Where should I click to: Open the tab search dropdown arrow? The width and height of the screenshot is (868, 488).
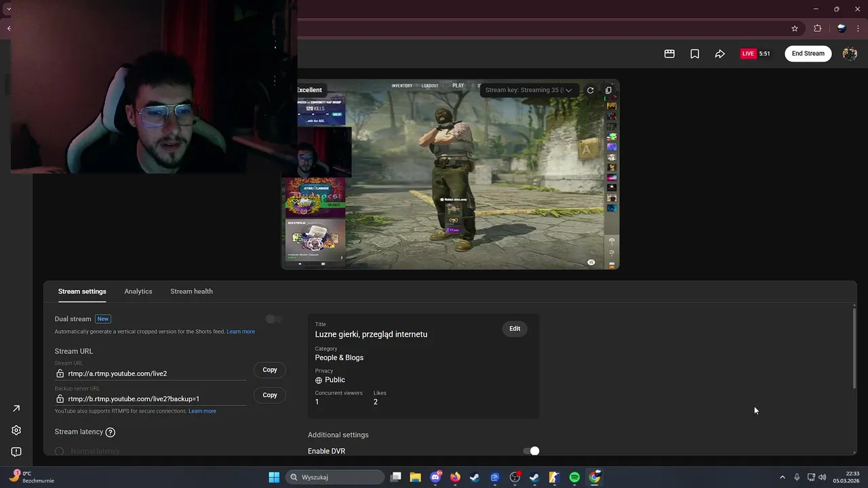(x=8, y=9)
